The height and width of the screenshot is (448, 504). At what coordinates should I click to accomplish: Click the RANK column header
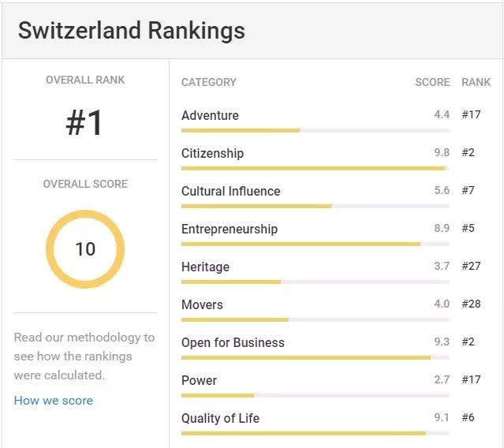pos(476,82)
